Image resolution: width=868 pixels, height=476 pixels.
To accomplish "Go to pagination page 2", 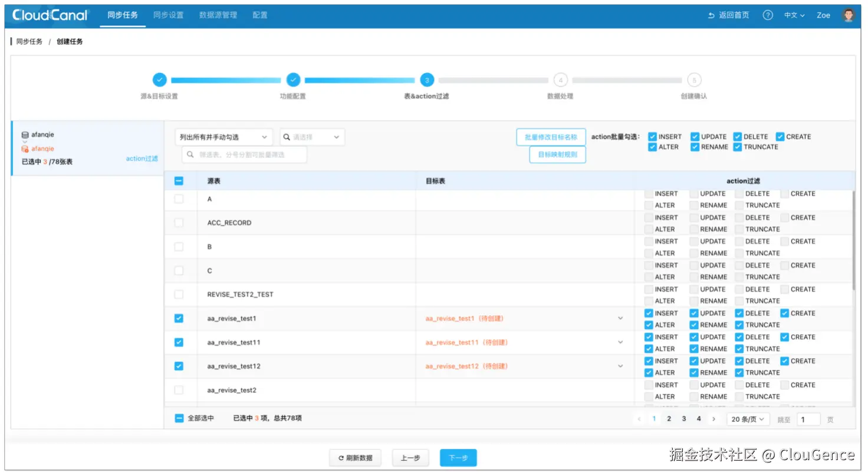I will tap(669, 419).
